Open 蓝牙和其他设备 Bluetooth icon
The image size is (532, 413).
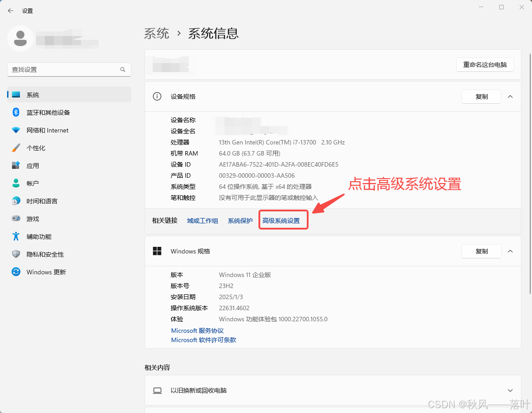[x=16, y=113]
